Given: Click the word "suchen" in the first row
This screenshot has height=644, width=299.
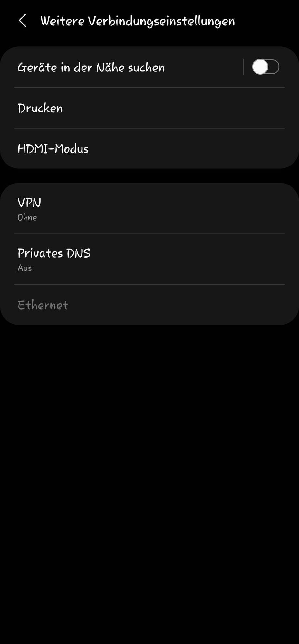Looking at the screenshot, I should coord(146,67).
